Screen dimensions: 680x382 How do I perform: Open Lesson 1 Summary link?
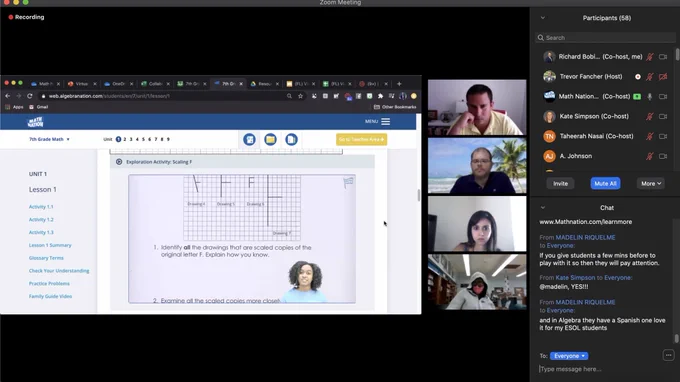pyautogui.click(x=50, y=245)
